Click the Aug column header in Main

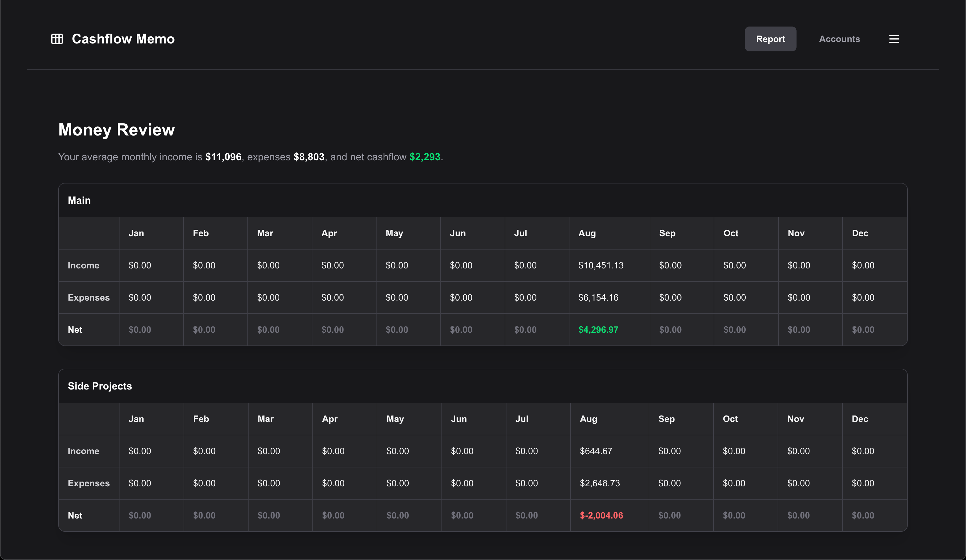pyautogui.click(x=587, y=233)
